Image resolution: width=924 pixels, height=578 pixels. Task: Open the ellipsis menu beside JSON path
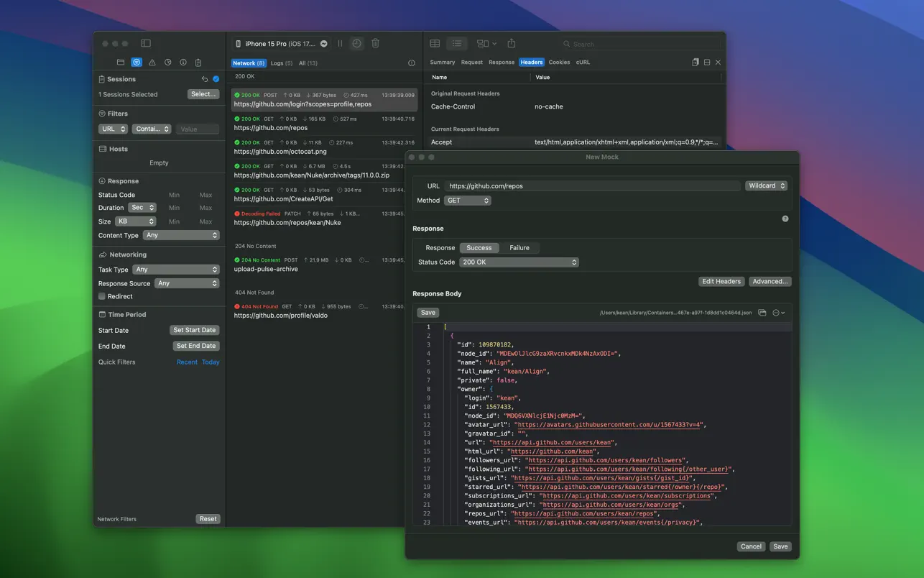779,313
